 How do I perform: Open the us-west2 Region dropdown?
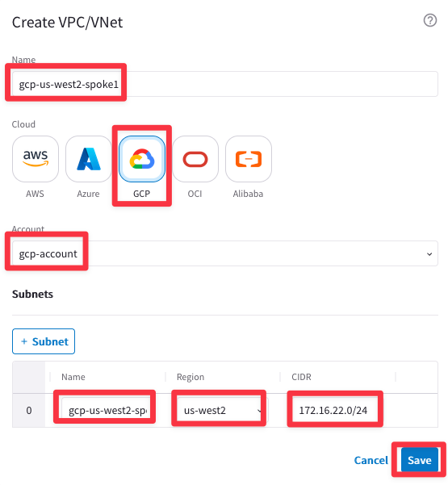pyautogui.click(x=223, y=410)
